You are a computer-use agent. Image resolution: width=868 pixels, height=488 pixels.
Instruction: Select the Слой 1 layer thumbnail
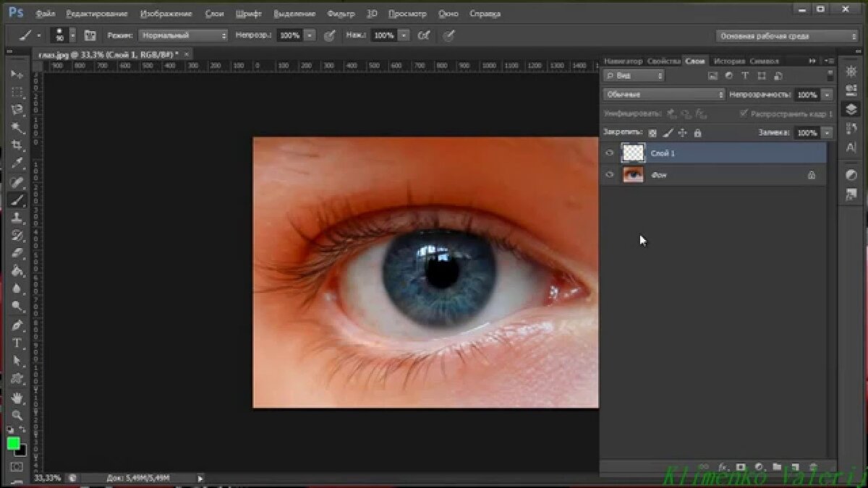[633, 153]
